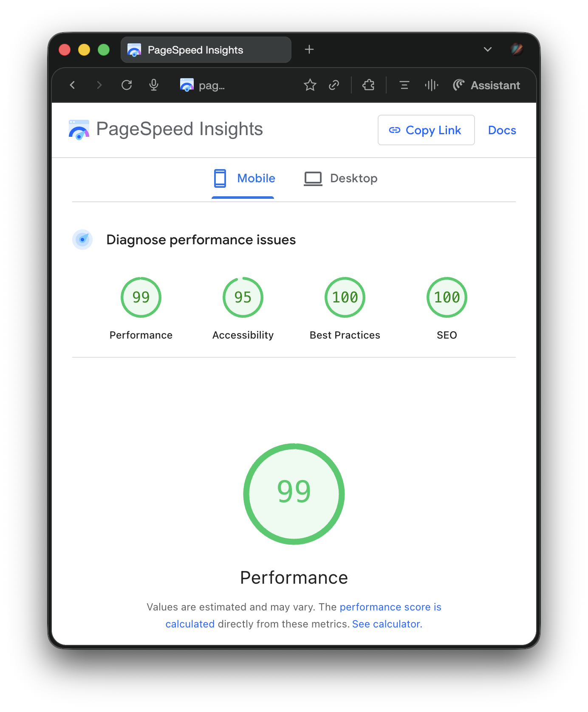Open the performance score is calculated link
Image resolution: width=588 pixels, height=712 pixels.
(x=390, y=607)
